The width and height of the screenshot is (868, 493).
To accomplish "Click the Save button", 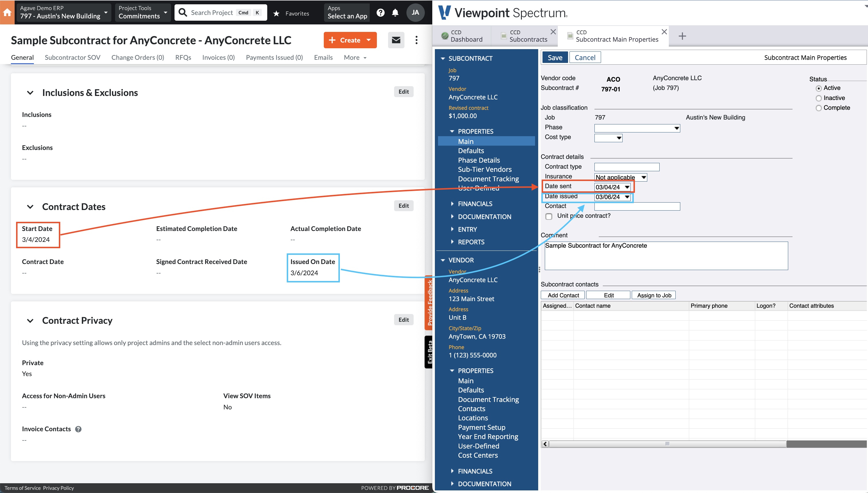I will tap(555, 57).
